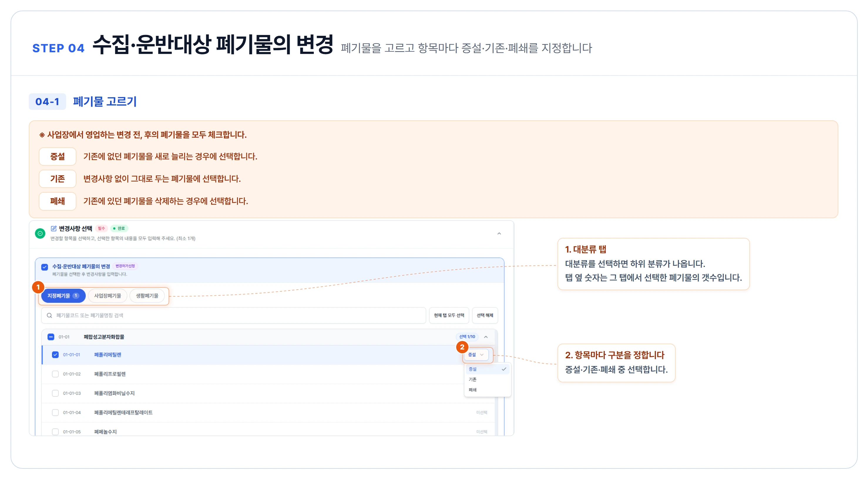Image resolution: width=868 pixels, height=479 pixels.
Task: Toggle the 01-01 폐합성고분자화합물 group checkbox
Action: pos(51,337)
